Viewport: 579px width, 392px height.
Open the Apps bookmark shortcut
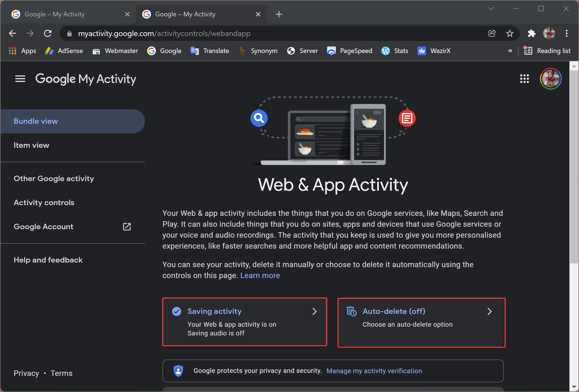pyautogui.click(x=22, y=51)
